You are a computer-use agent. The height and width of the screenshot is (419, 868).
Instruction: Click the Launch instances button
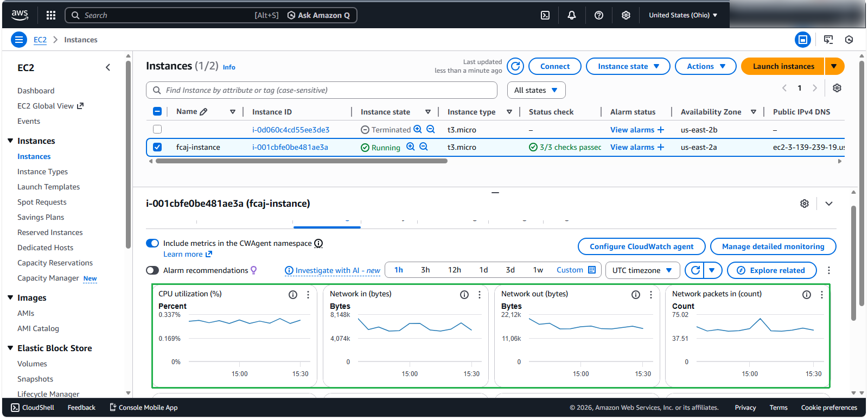point(783,66)
